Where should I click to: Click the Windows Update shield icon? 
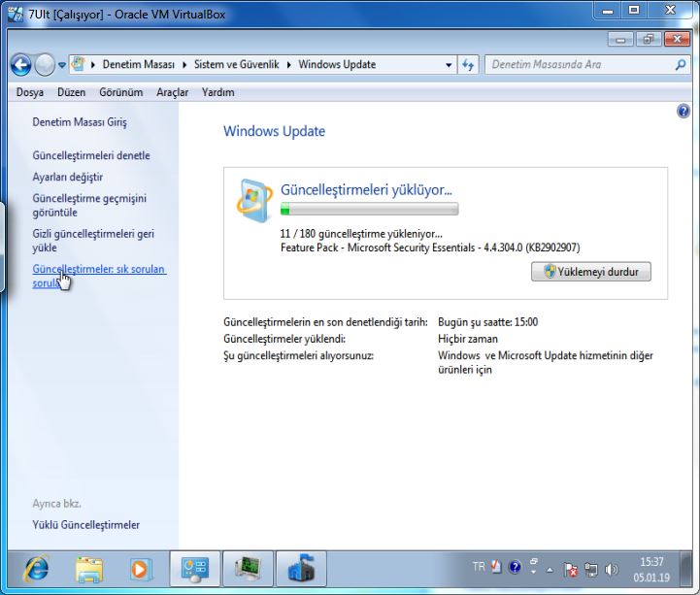[254, 201]
